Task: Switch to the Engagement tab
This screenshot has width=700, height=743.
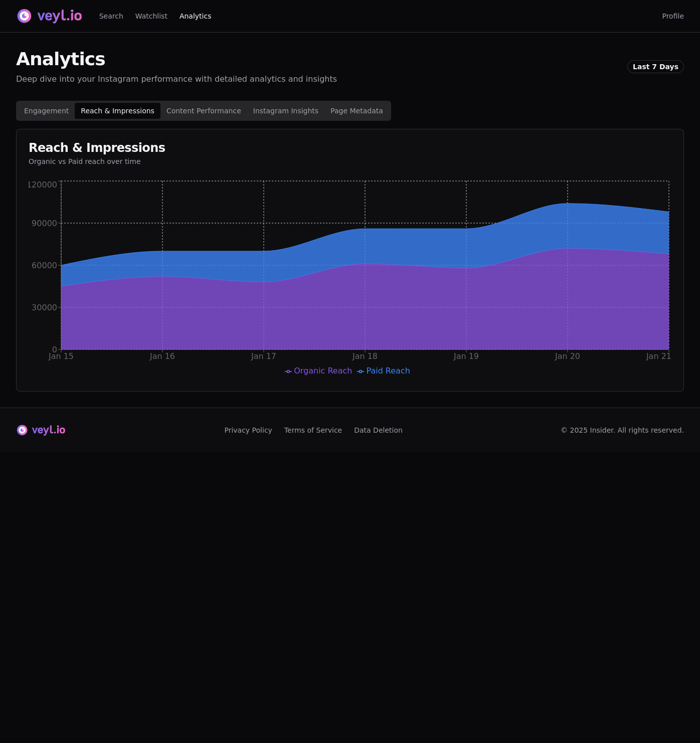Action: [x=46, y=111]
